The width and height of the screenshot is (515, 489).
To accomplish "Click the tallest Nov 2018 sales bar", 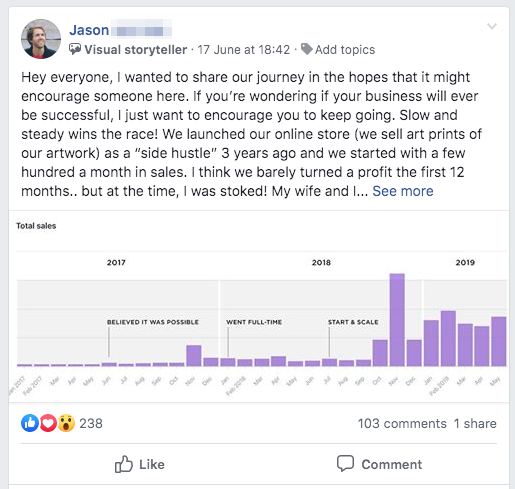I will [397, 320].
